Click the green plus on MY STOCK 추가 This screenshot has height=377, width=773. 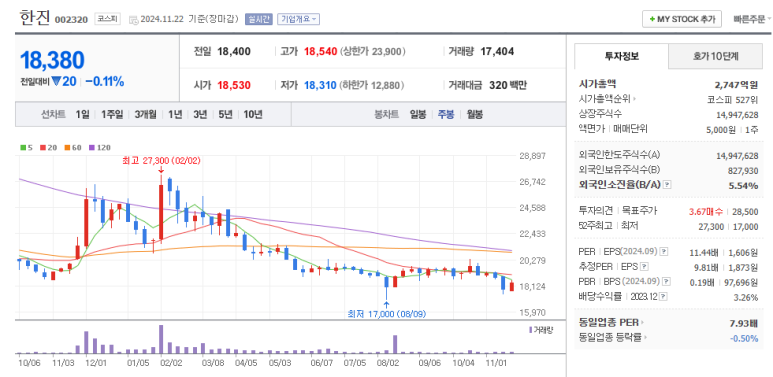(652, 19)
